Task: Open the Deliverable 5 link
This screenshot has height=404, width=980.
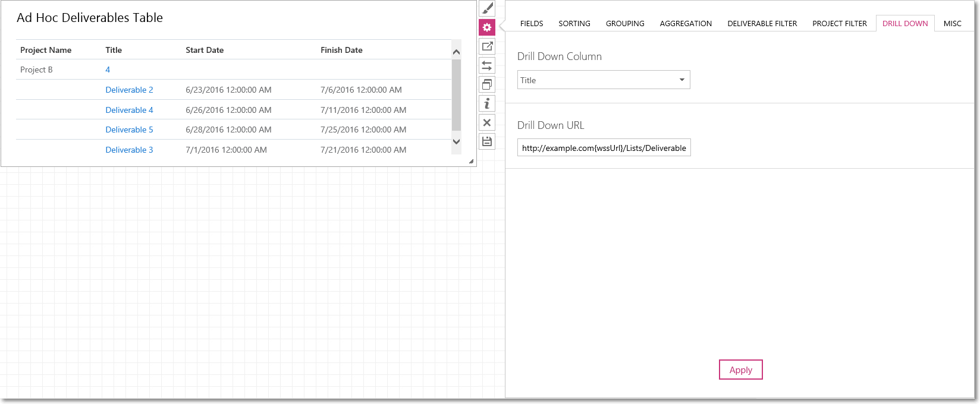Action: pos(129,130)
